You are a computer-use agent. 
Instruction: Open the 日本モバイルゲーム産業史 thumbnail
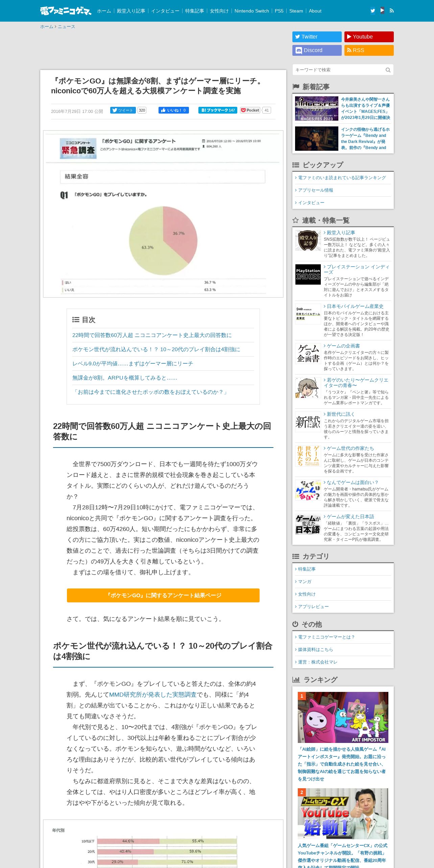point(308,314)
